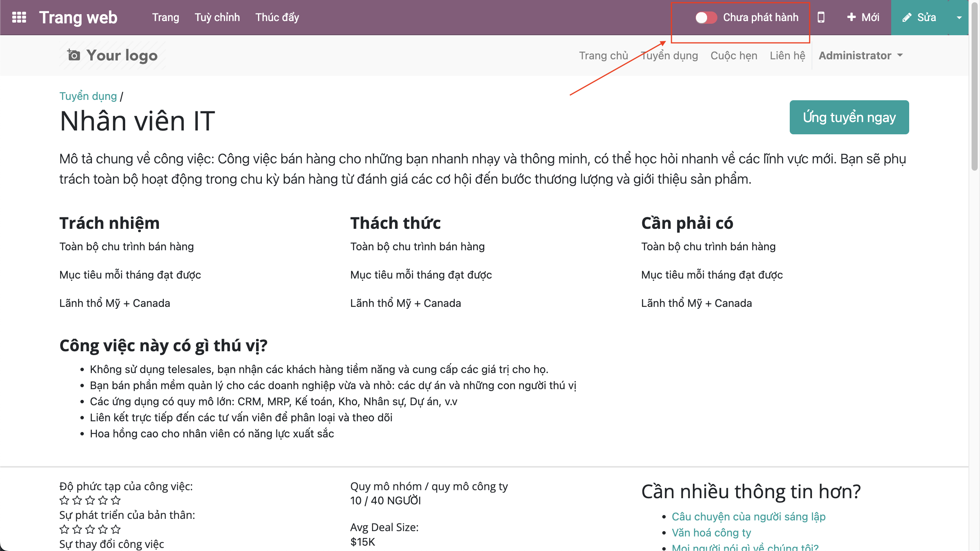The image size is (980, 551).
Task: Open the Trang menu in top bar
Action: point(165,17)
